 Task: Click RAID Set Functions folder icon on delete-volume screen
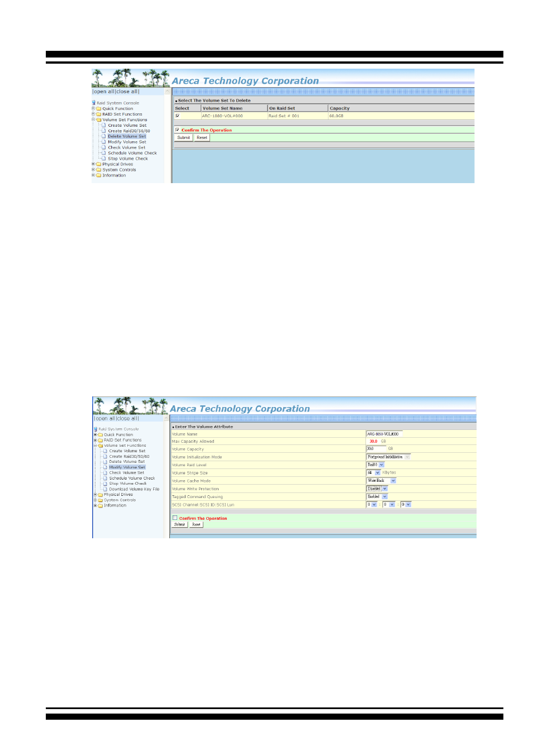[x=99, y=114]
